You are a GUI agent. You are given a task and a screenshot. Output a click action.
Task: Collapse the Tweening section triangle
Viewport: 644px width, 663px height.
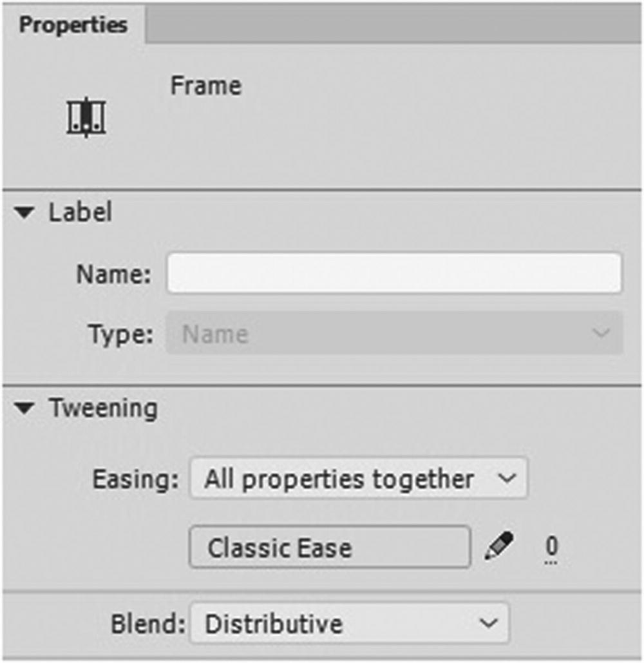(26, 409)
